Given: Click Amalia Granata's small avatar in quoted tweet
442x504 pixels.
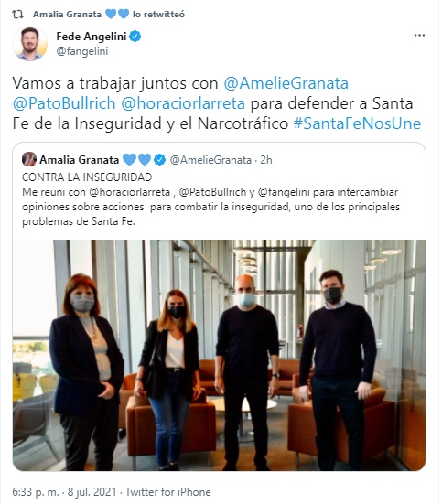Looking at the screenshot, I should click(x=29, y=159).
